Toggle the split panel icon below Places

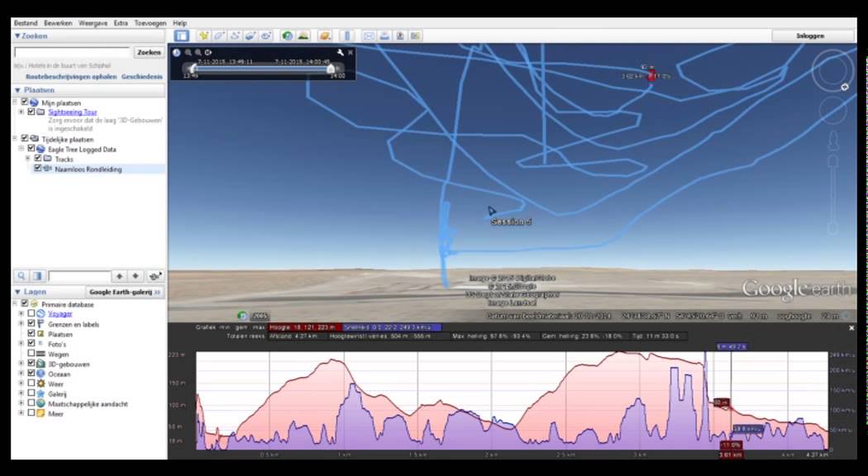pyautogui.click(x=37, y=276)
